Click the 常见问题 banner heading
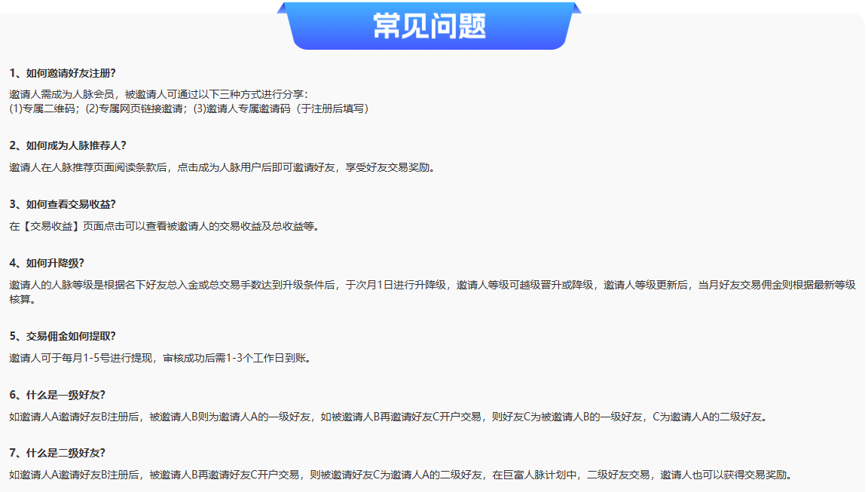868x492 pixels. coord(429,26)
